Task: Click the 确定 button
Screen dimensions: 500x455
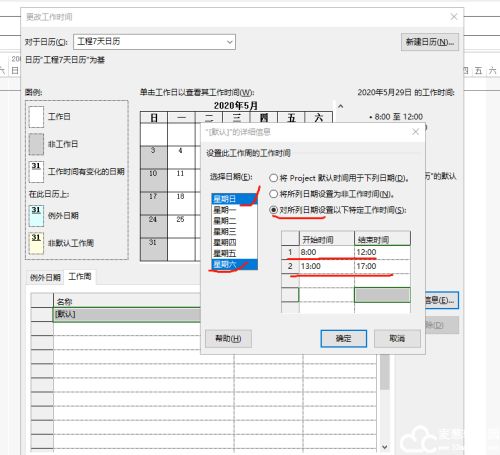Action: (344, 339)
